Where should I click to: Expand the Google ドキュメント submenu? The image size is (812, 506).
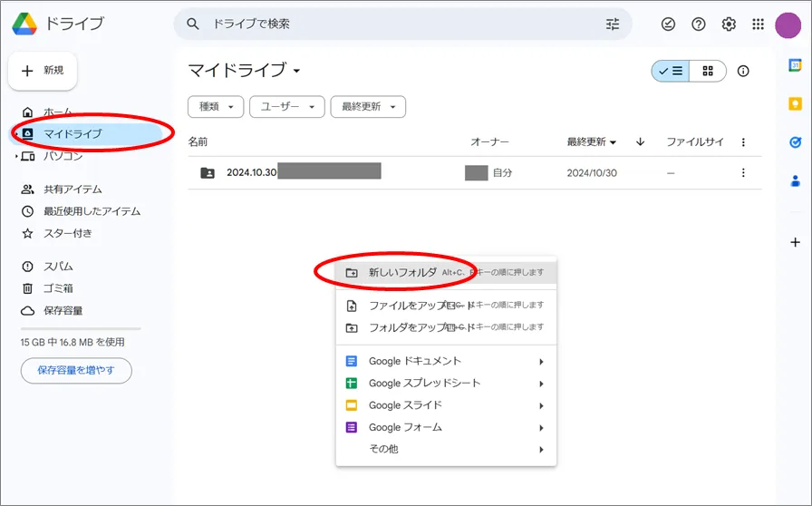(541, 361)
